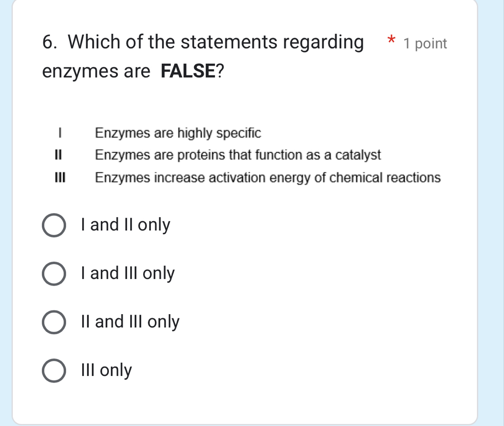The width and height of the screenshot is (504, 426).
Task: Click statement III about activation energy
Action: (x=267, y=178)
